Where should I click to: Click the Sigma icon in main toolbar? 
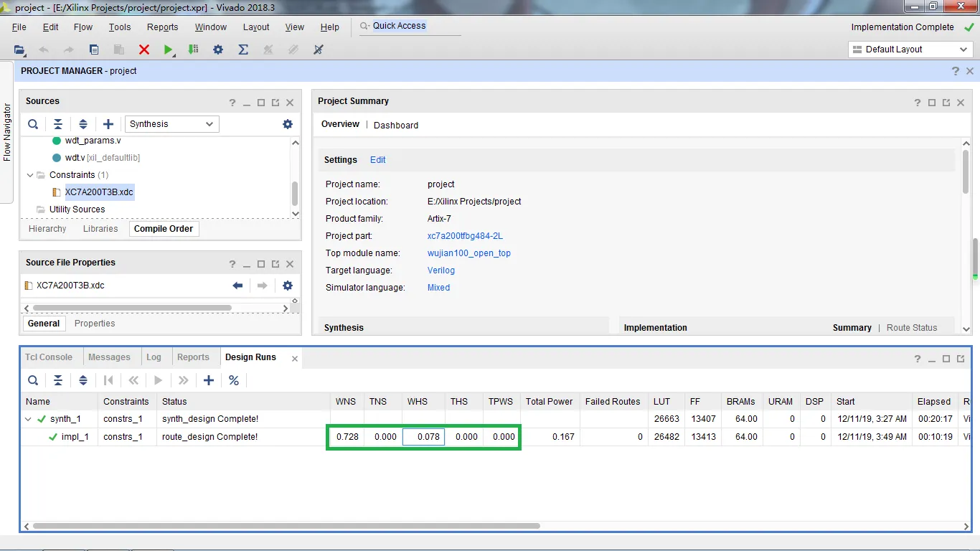[x=243, y=50]
